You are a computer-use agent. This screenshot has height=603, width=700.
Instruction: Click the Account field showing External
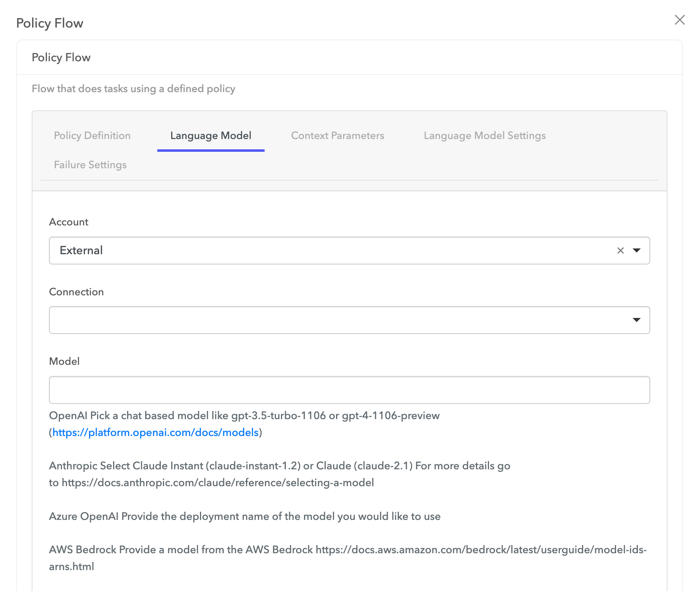[329, 250]
